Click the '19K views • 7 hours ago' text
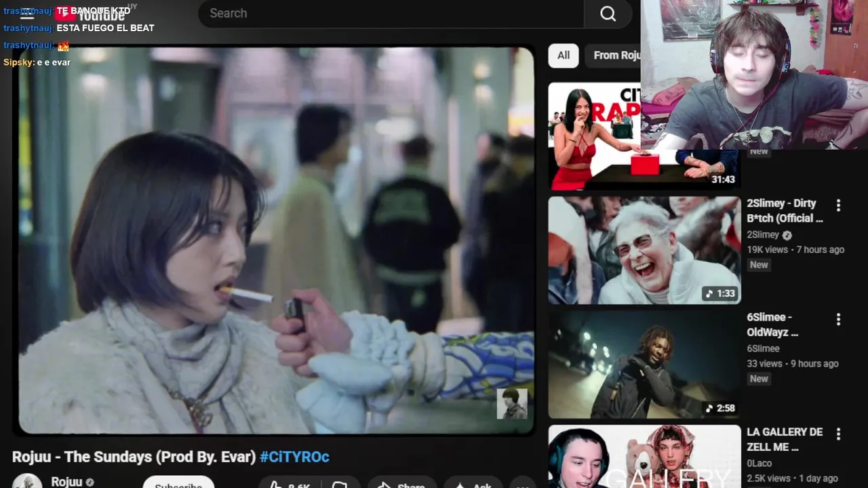 pos(795,249)
